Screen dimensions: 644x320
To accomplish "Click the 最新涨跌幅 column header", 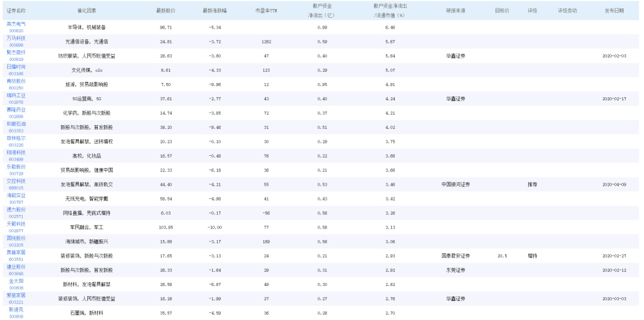I will click(215, 11).
